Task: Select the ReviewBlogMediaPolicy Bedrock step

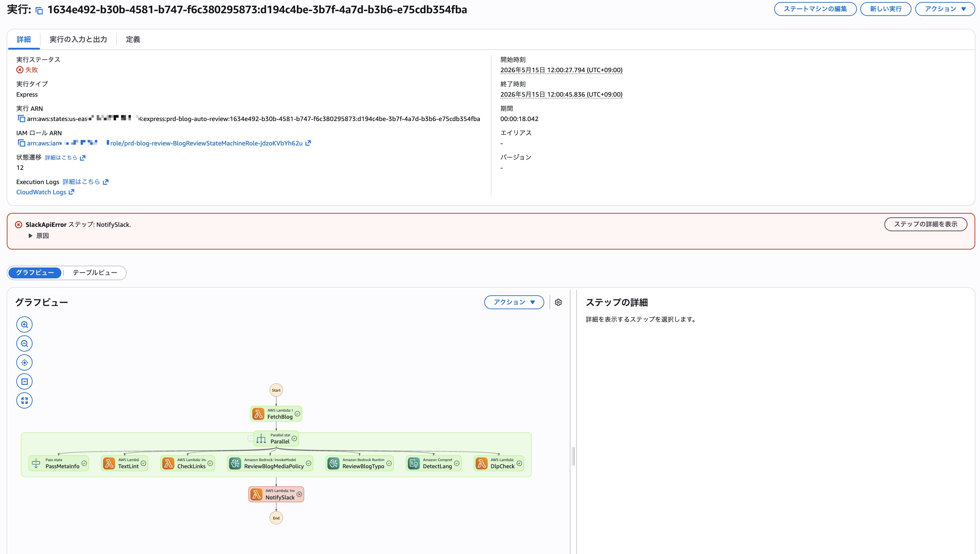Action: coord(270,463)
